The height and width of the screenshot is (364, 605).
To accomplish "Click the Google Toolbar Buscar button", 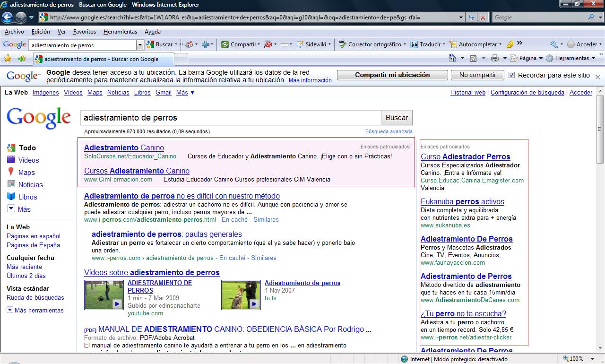I will point(162,44).
